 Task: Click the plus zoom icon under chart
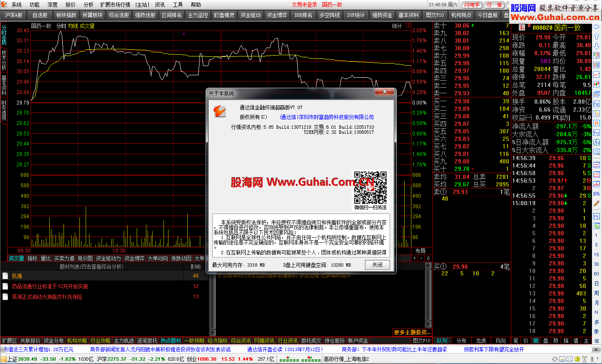click(414, 258)
